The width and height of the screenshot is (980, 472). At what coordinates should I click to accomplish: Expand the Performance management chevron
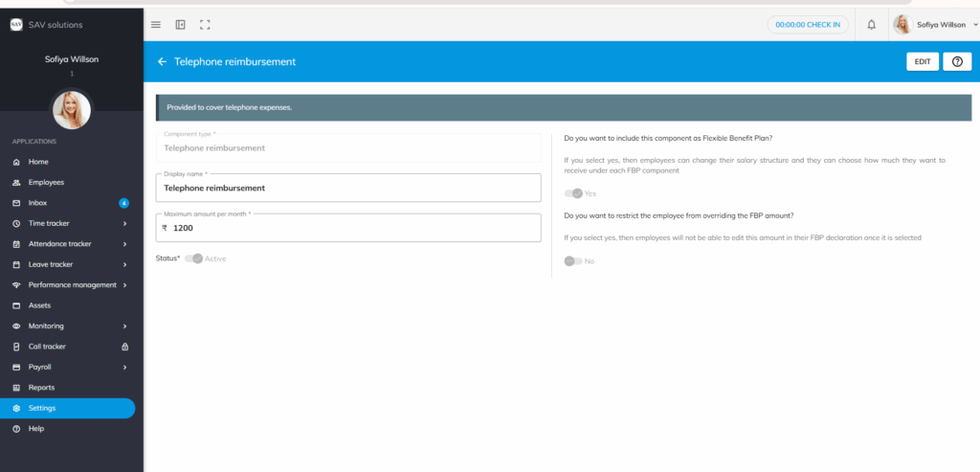[x=125, y=285]
